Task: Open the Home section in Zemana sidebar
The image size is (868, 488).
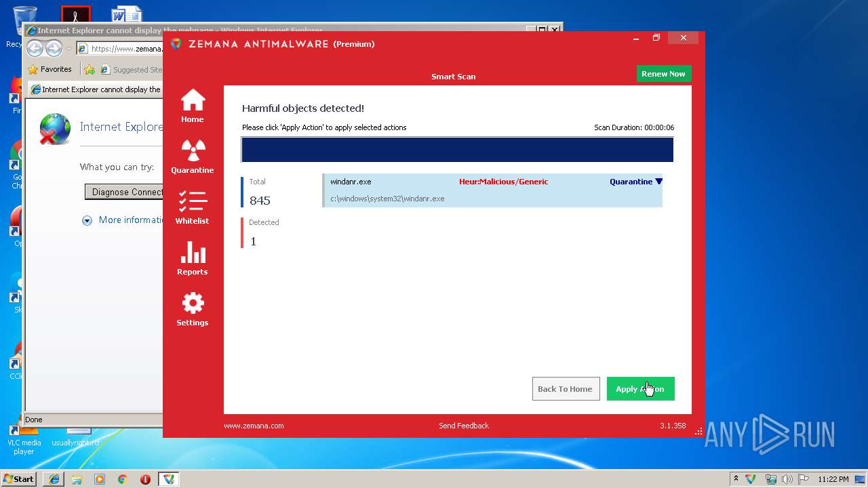Action: 193,106
